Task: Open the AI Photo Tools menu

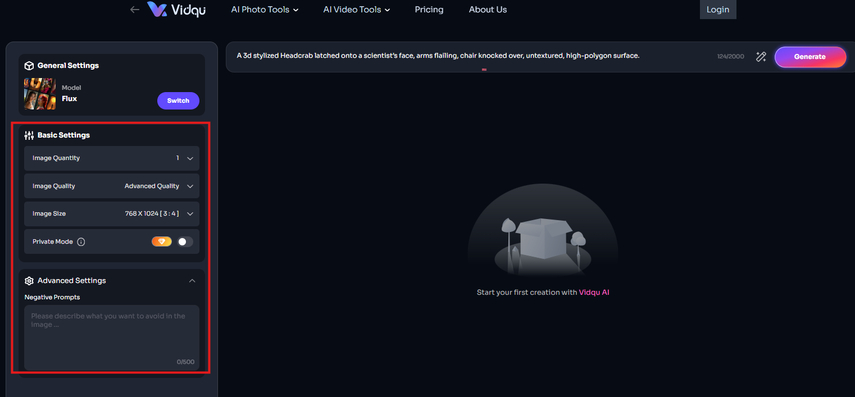Action: (x=264, y=10)
